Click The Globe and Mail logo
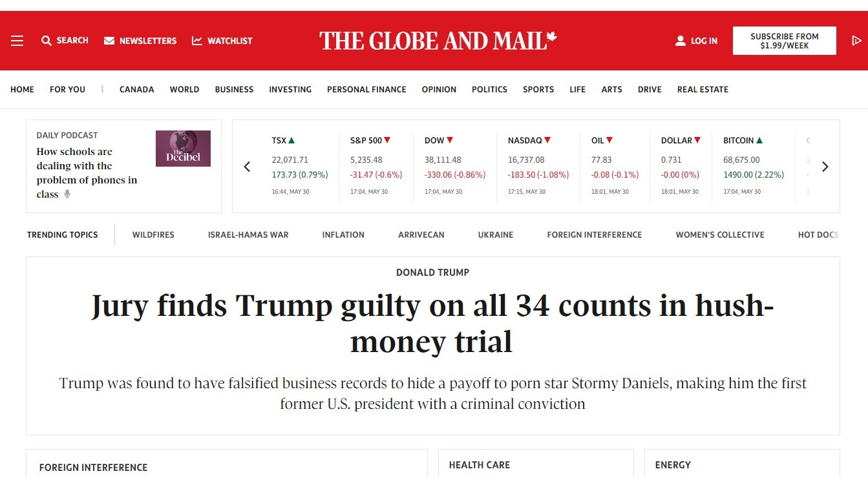Image resolution: width=868 pixels, height=478 pixels. [438, 41]
